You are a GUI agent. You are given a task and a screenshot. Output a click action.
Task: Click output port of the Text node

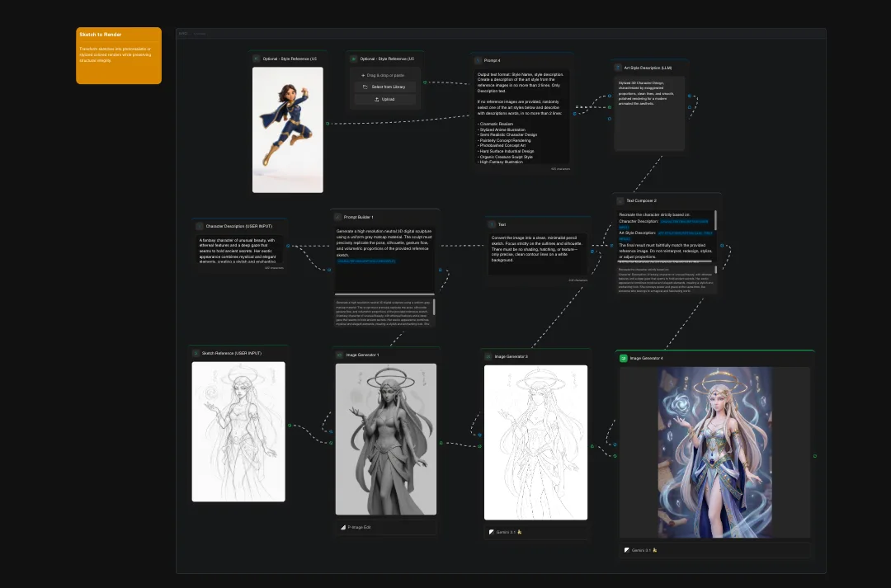592,252
